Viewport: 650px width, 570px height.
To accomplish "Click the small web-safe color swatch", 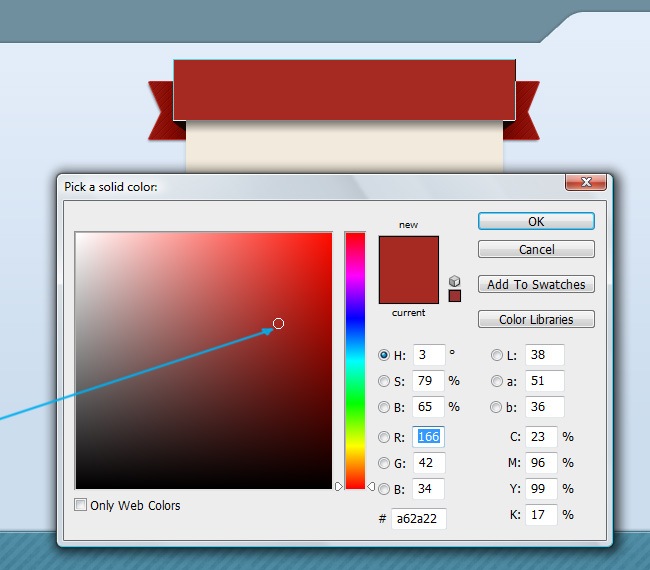I will point(455,296).
